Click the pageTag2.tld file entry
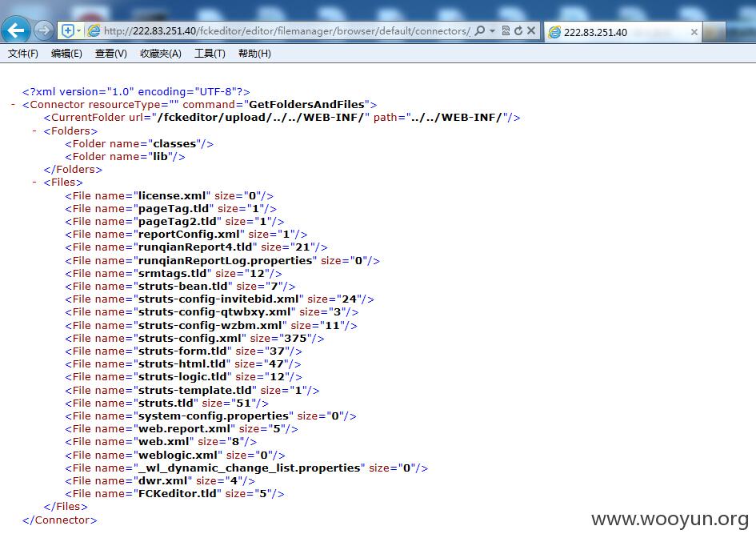The width and height of the screenshot is (756, 542). pos(174,222)
